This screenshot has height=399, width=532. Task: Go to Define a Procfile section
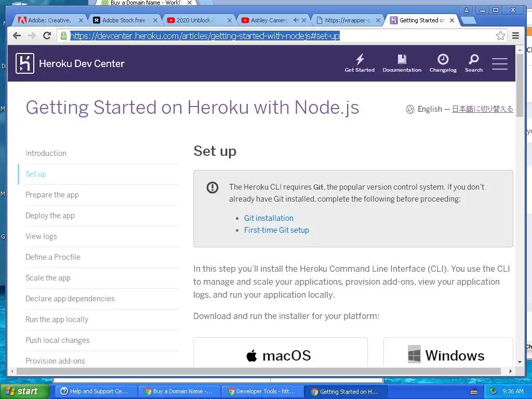pyautogui.click(x=53, y=257)
